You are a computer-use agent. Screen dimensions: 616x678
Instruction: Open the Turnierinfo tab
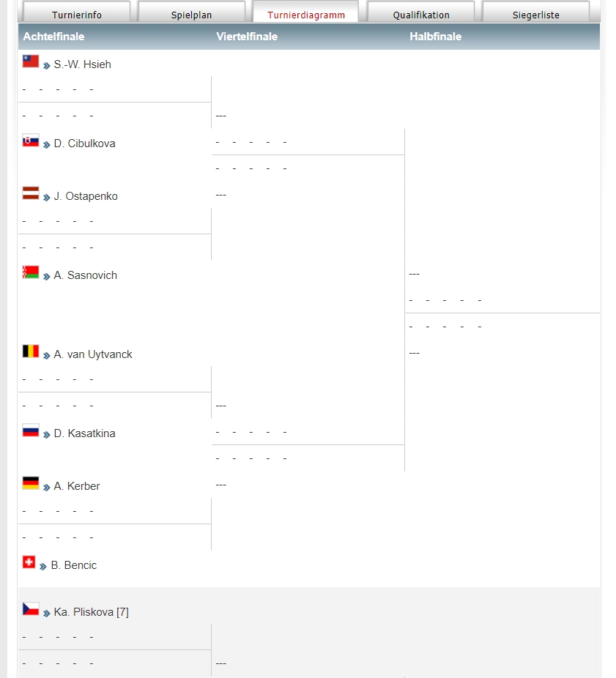click(x=76, y=14)
